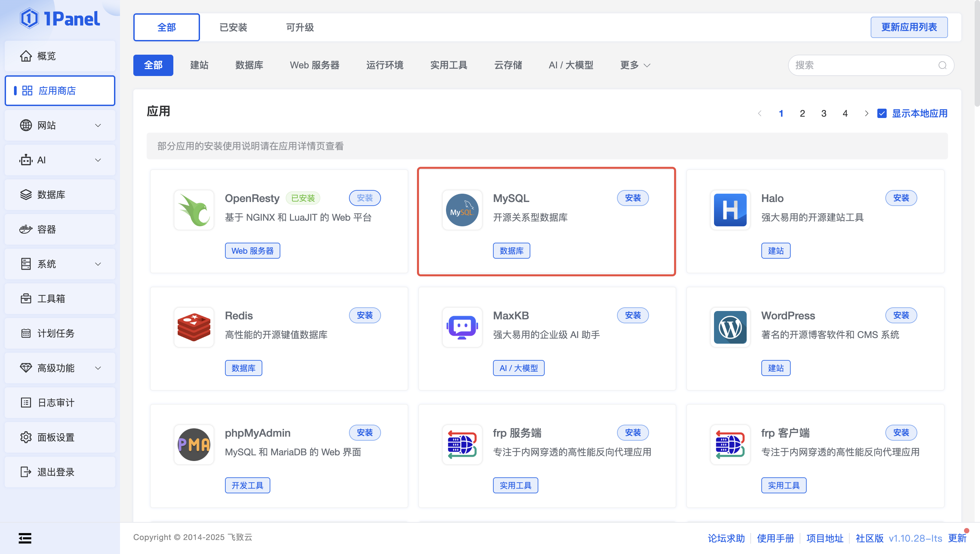The height and width of the screenshot is (554, 980).
Task: Collapse sidebar with bottom menu icon
Action: coord(25,538)
